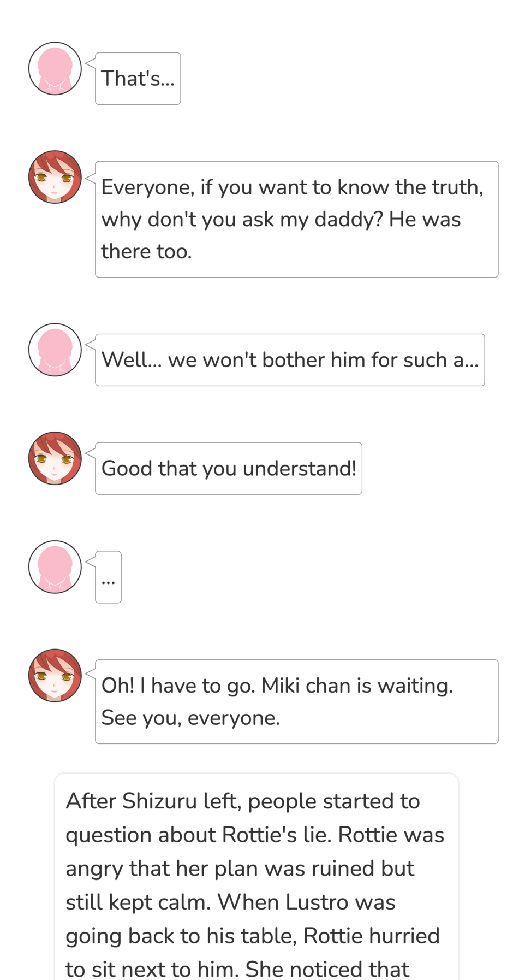Click the "why don't you ask my daddy?" line
This screenshot has width=513, height=980.
(x=281, y=220)
